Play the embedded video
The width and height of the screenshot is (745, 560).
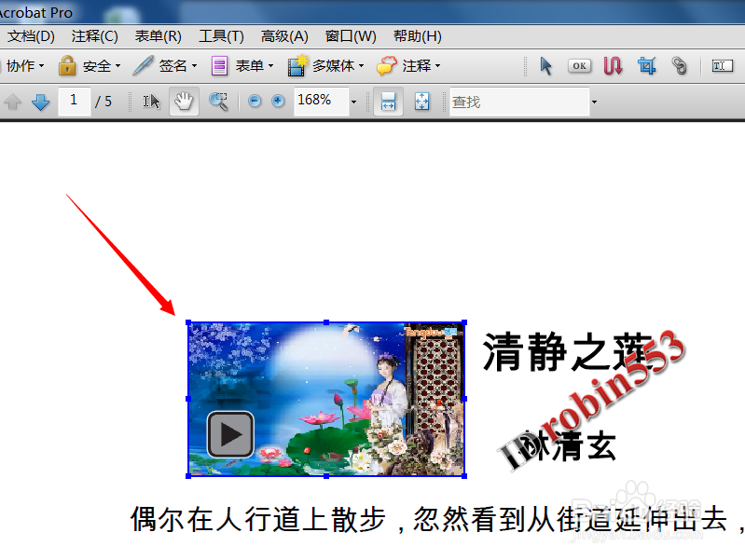point(230,434)
